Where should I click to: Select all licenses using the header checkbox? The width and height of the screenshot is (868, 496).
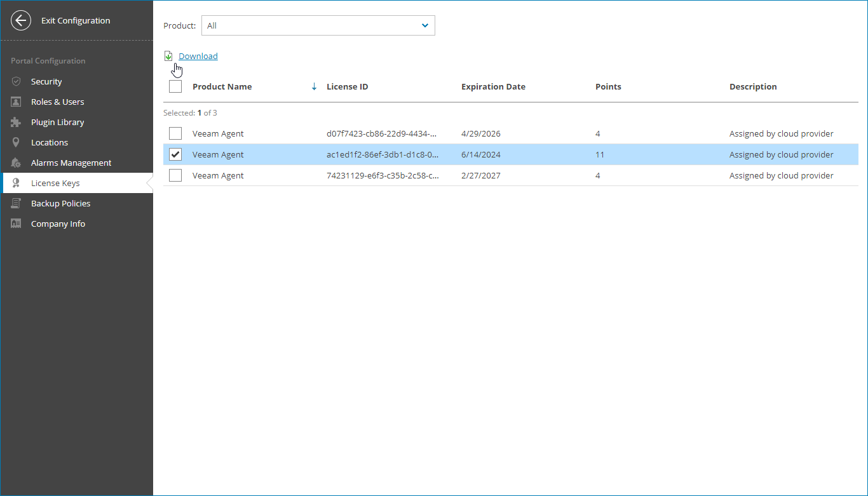[175, 86]
